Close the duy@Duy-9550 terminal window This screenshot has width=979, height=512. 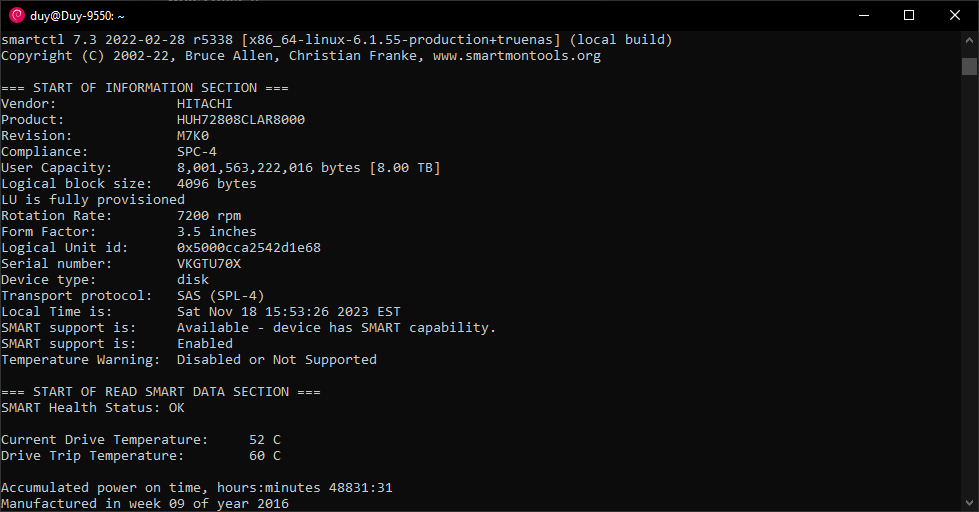(x=955, y=16)
